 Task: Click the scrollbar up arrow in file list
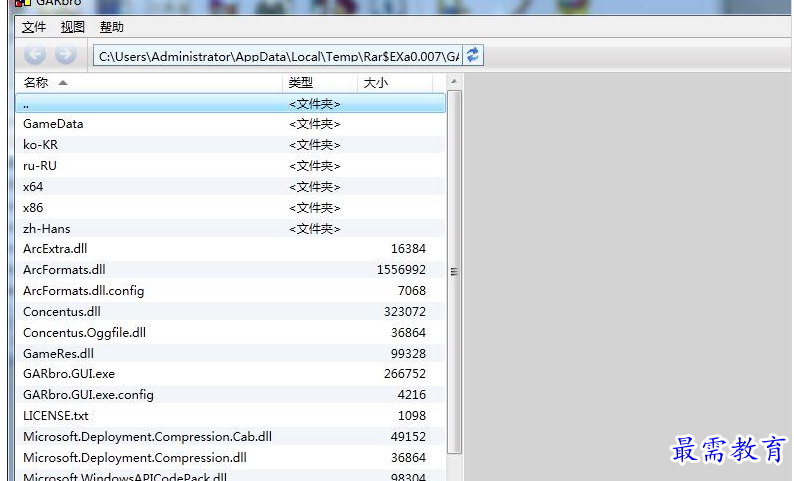click(x=454, y=81)
